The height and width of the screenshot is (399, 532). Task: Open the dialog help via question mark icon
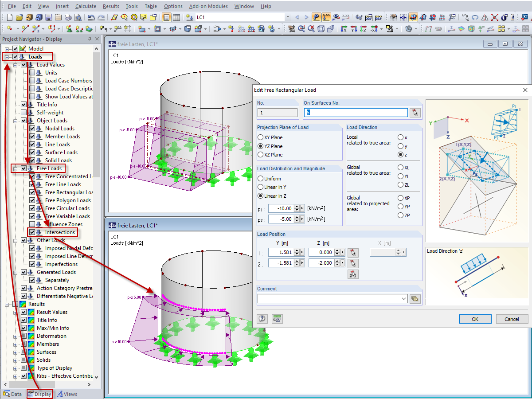click(x=262, y=319)
